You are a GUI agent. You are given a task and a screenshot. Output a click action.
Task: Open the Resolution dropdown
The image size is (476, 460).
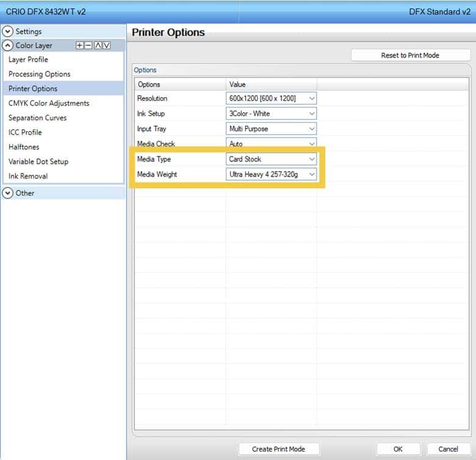tap(311, 98)
